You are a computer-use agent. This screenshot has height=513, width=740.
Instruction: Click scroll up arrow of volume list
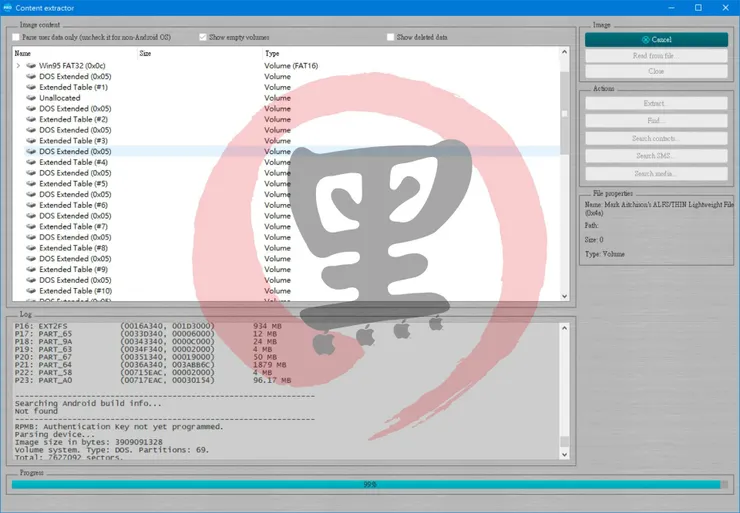(564, 52)
